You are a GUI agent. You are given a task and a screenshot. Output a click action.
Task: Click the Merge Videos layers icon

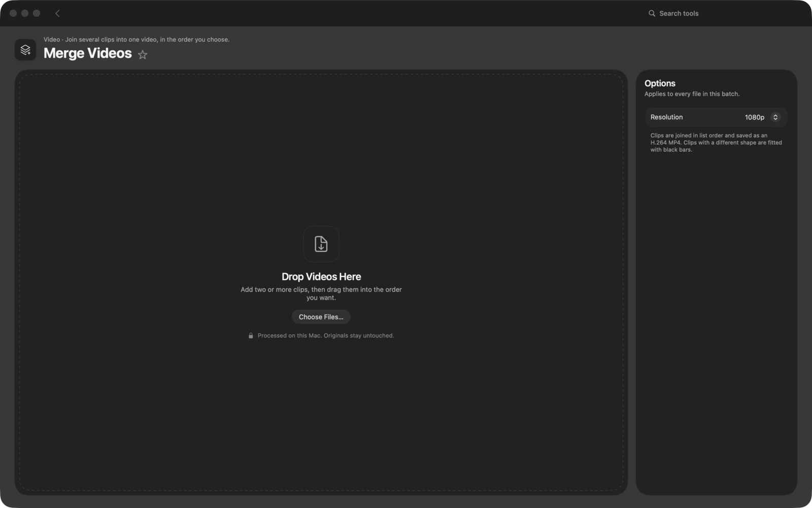pyautogui.click(x=25, y=50)
